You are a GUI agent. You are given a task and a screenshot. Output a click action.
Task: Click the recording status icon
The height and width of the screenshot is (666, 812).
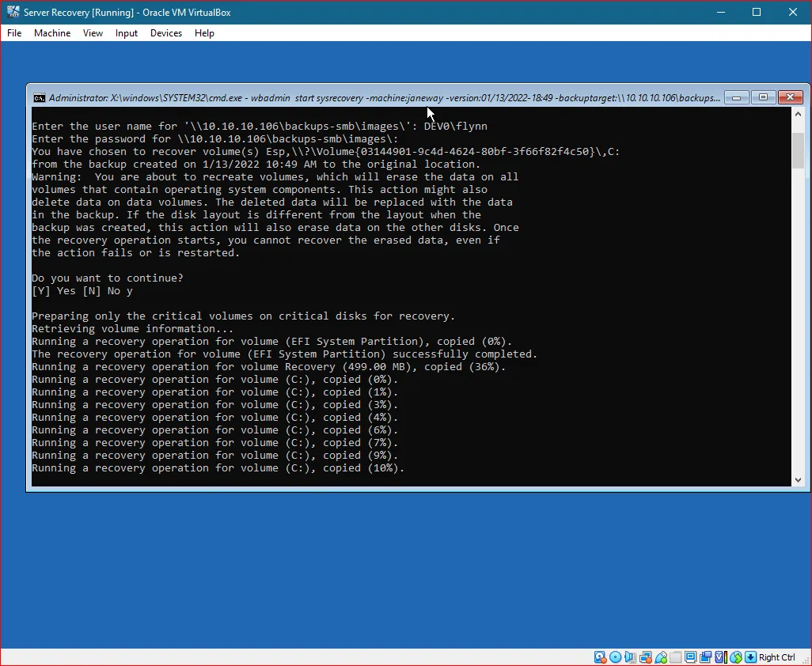click(x=705, y=657)
